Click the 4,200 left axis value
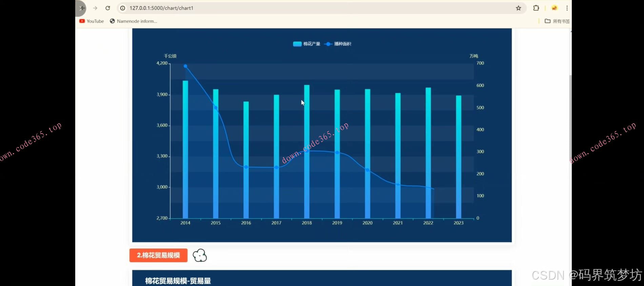This screenshot has height=286, width=644. click(162, 63)
